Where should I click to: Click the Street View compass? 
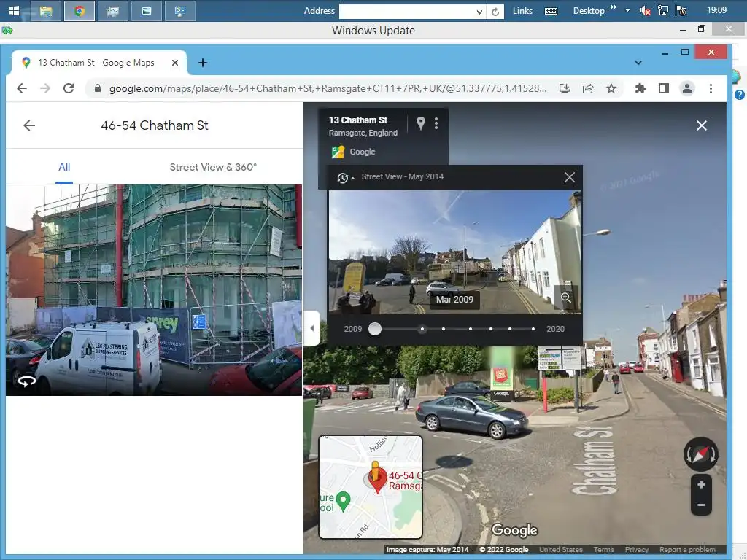[701, 454]
